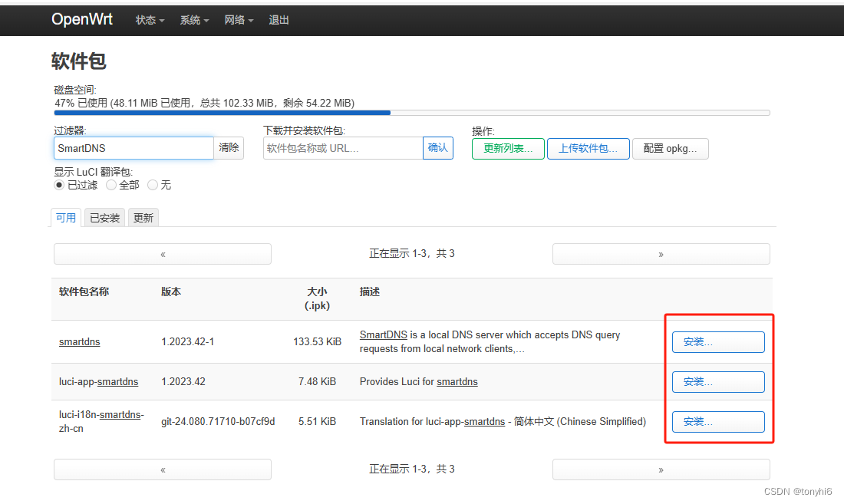Click the luci-i18n-smartdns-zh-cn package name

click(101, 422)
